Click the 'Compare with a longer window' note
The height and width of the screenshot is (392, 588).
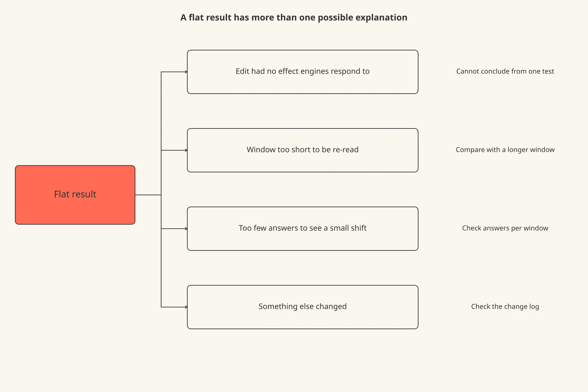coord(505,150)
